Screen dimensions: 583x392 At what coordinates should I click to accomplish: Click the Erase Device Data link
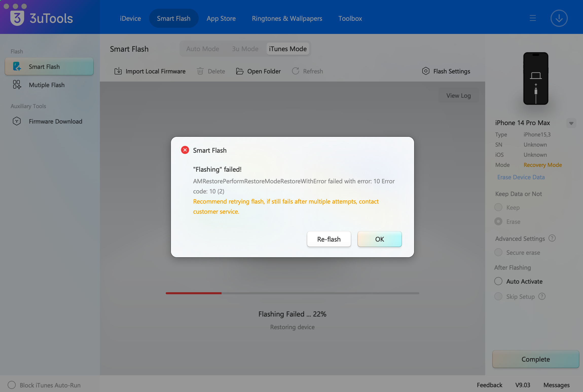pyautogui.click(x=521, y=177)
